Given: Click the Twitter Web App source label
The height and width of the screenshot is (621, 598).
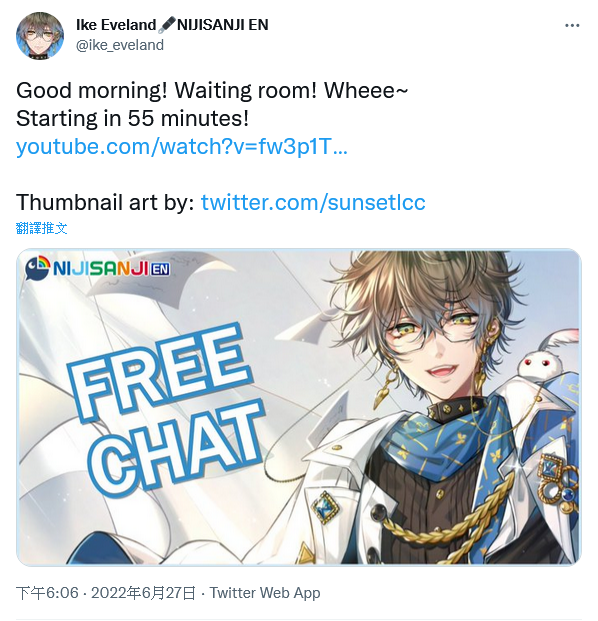Looking at the screenshot, I should click(265, 593).
